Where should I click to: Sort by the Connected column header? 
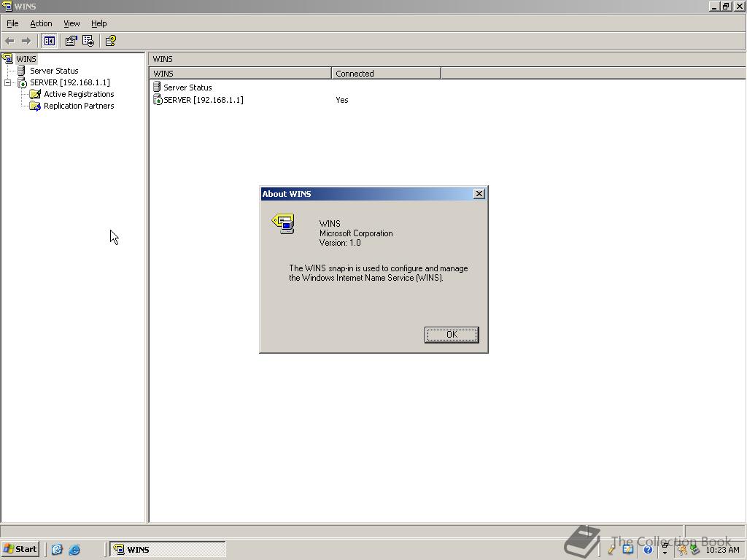click(x=386, y=74)
